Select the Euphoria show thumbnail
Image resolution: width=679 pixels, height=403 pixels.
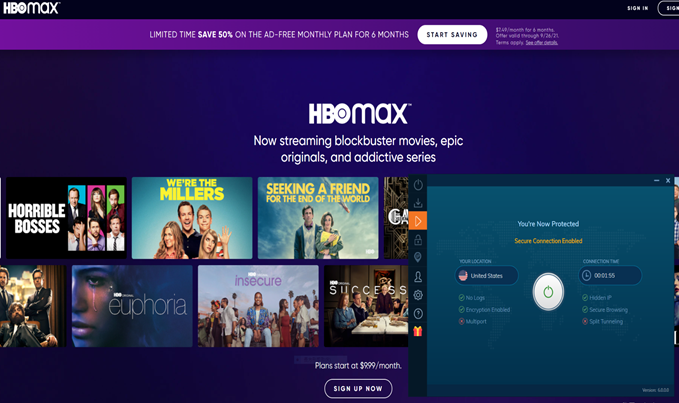click(x=132, y=306)
